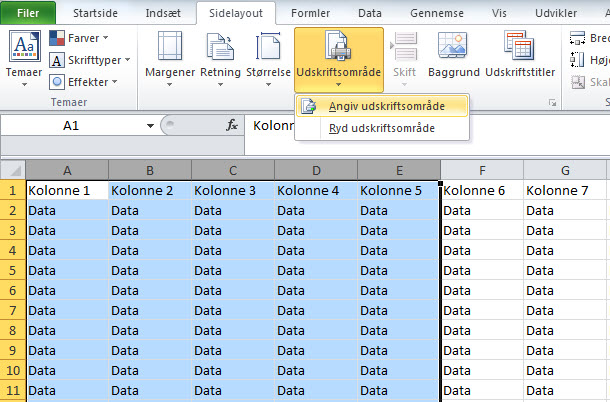
Task: Click cell containing Kolonne 2
Action: (x=150, y=190)
